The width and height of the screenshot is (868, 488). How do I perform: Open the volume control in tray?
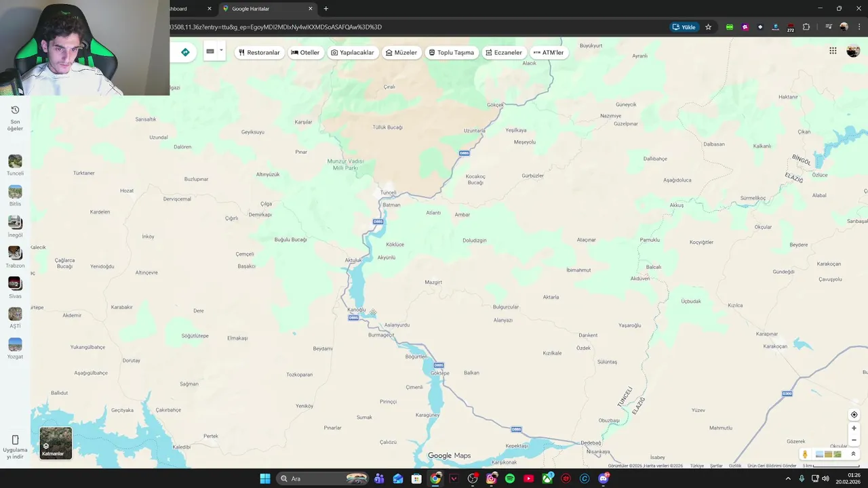(825, 479)
